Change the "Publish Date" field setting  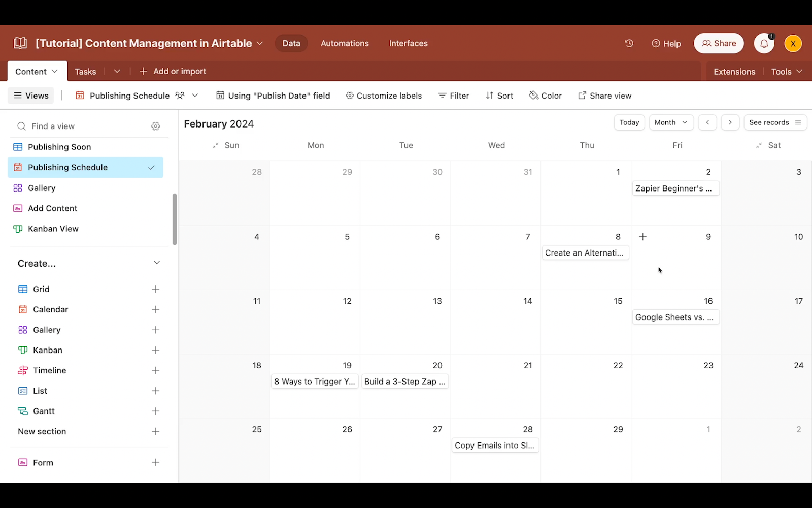point(273,96)
